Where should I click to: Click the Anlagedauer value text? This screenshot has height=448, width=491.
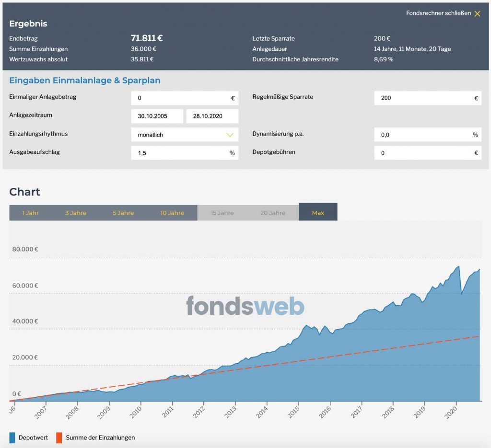[x=412, y=49]
